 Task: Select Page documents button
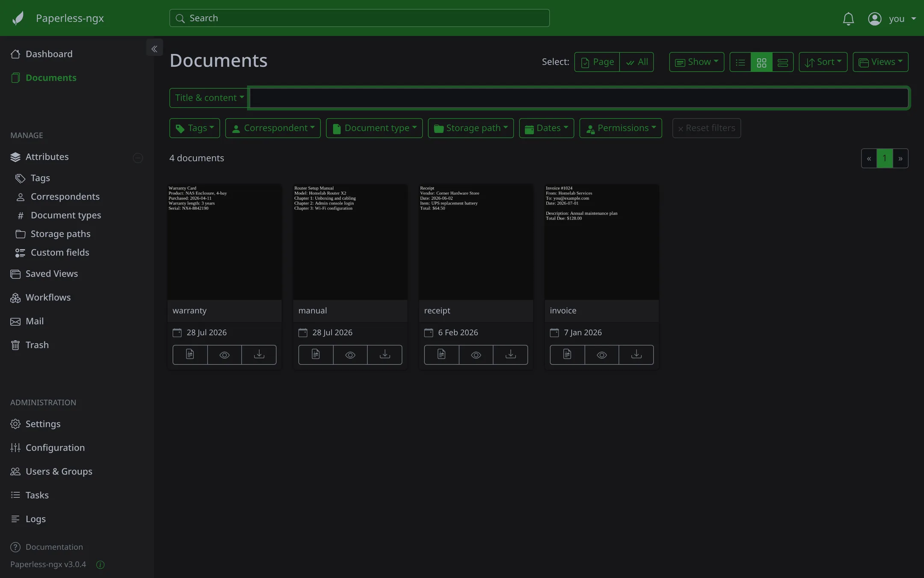tap(597, 62)
